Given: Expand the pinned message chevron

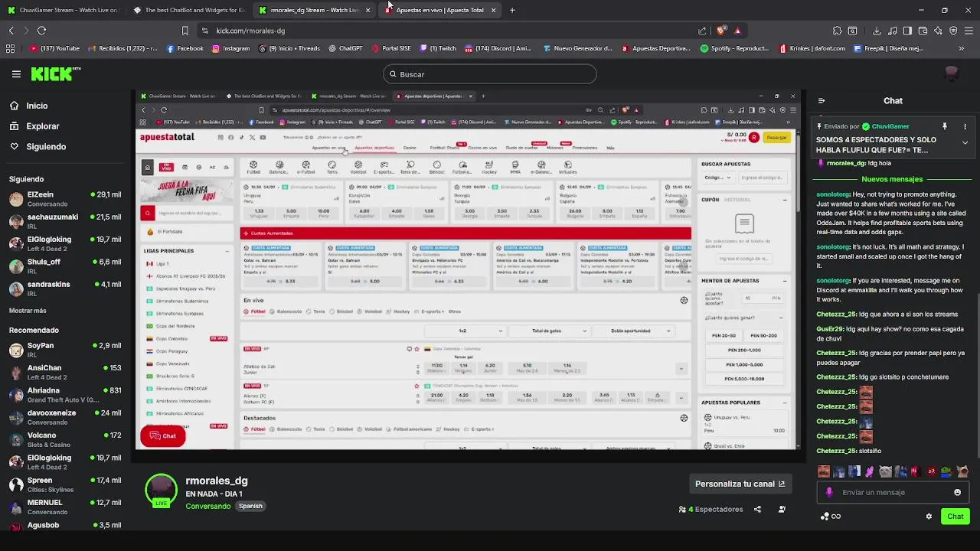Looking at the screenshot, I should [965, 142].
